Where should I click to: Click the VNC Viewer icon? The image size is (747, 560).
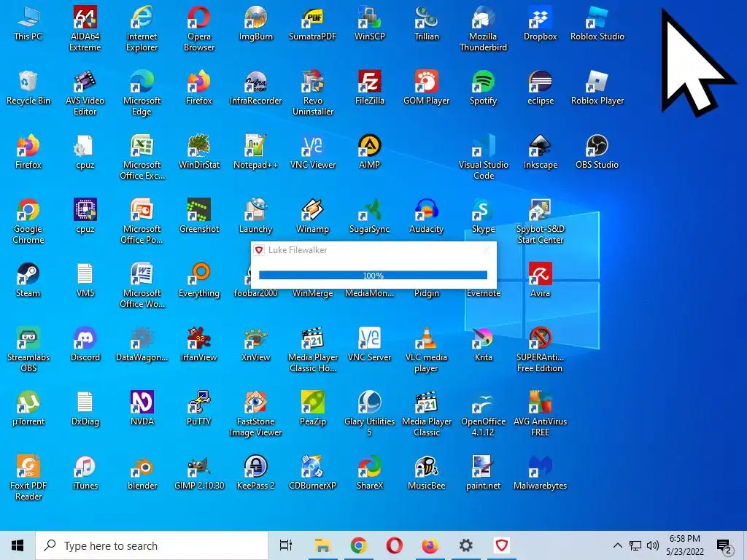click(x=312, y=152)
